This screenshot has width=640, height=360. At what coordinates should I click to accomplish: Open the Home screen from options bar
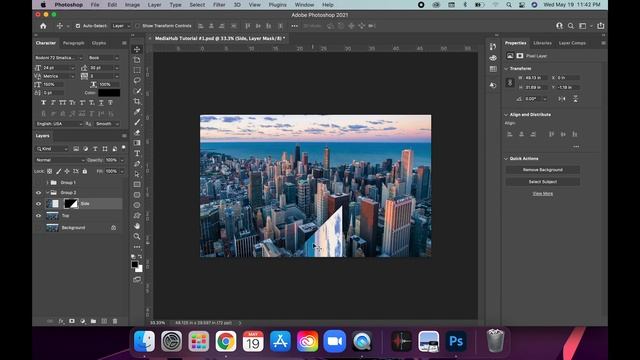(x=43, y=26)
